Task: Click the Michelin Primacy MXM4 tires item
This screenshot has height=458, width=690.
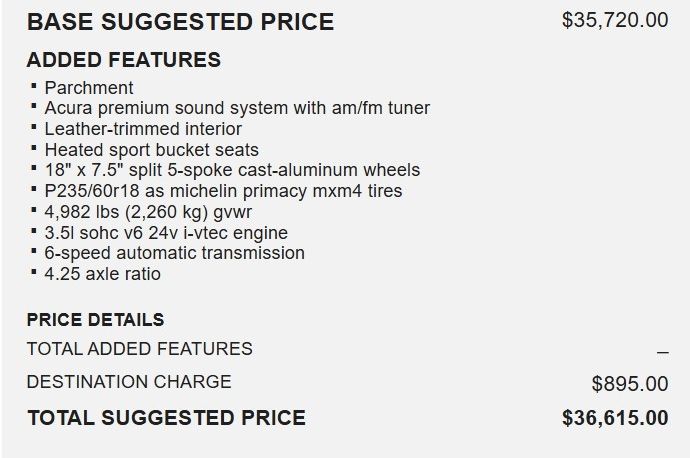Action: tap(223, 191)
